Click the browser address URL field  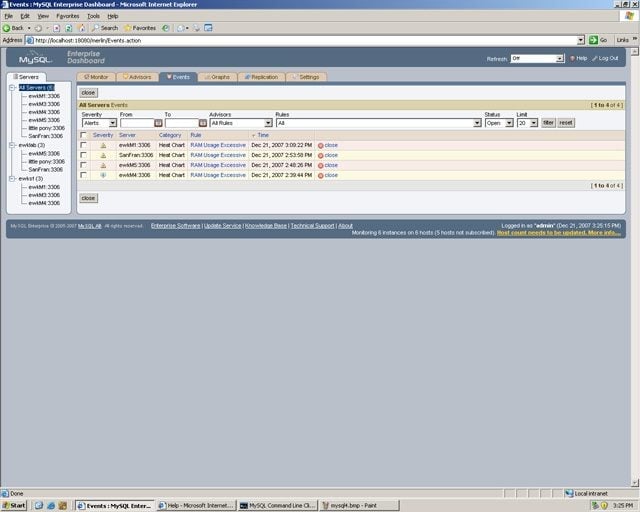click(302, 40)
